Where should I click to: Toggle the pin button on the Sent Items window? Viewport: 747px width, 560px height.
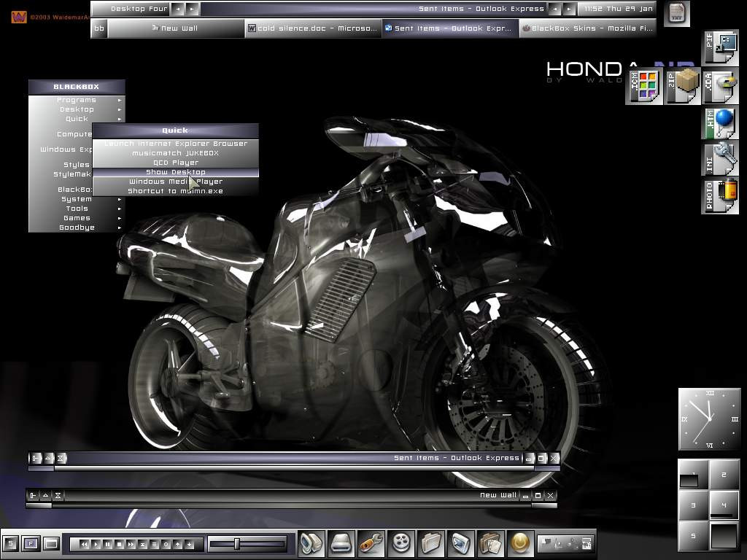pyautogui.click(x=36, y=458)
